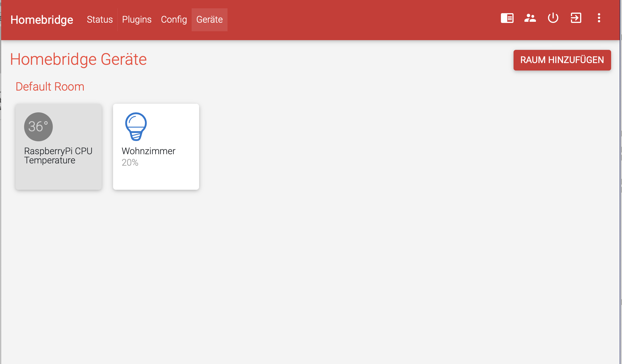Open the Plugins tab
Image resolution: width=622 pixels, height=364 pixels.
137,19
